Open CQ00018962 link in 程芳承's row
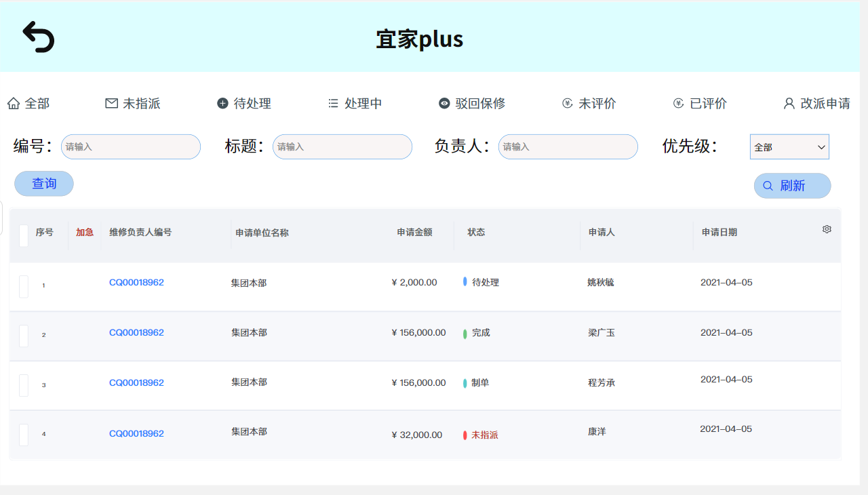 coord(136,383)
